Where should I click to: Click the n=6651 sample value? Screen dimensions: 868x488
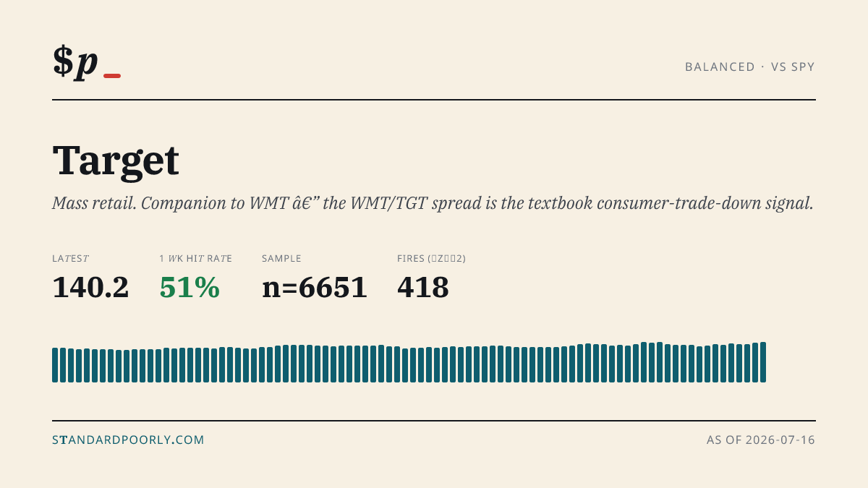(x=315, y=288)
